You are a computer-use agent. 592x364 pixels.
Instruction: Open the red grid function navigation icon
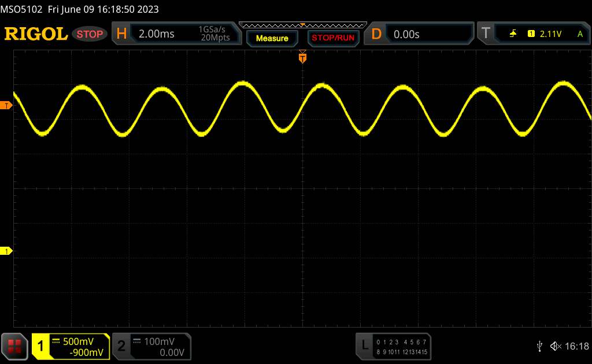tap(14, 346)
